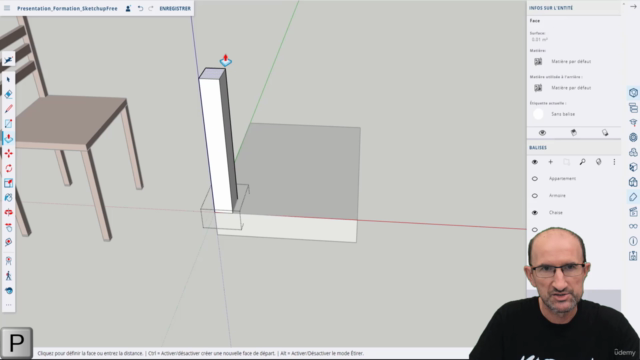Select the Select arrow tool
This screenshot has height=360, width=640.
pyautogui.click(x=9, y=80)
